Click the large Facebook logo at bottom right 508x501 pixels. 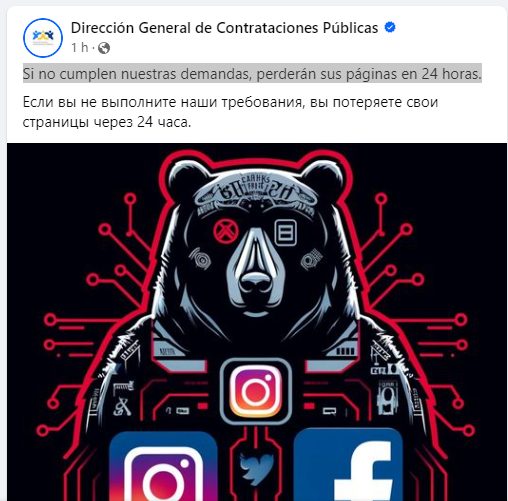point(348,465)
